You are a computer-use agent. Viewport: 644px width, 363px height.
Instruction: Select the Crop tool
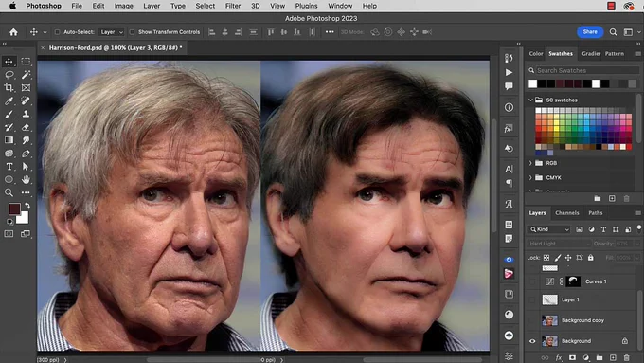(x=9, y=87)
